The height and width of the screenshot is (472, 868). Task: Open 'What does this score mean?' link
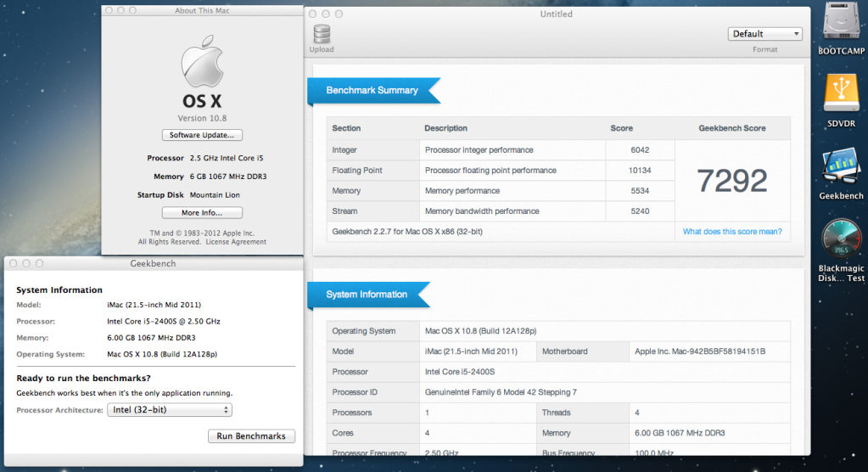[x=732, y=232]
